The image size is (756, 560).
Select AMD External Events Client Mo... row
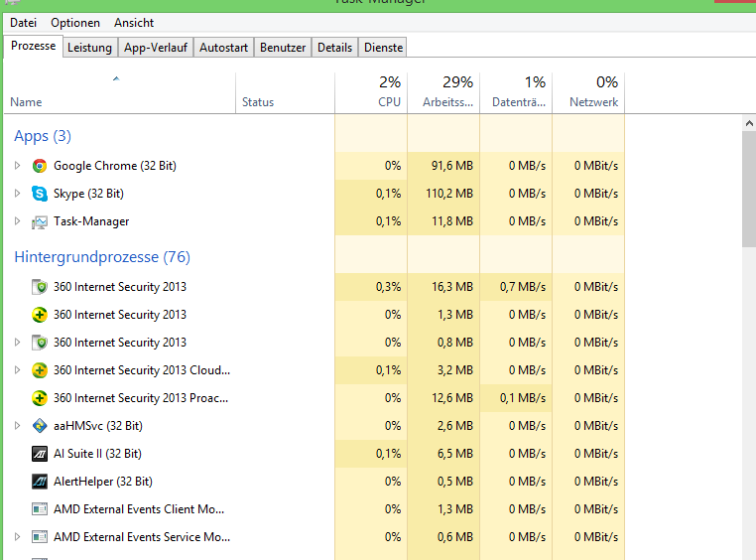coord(315,509)
